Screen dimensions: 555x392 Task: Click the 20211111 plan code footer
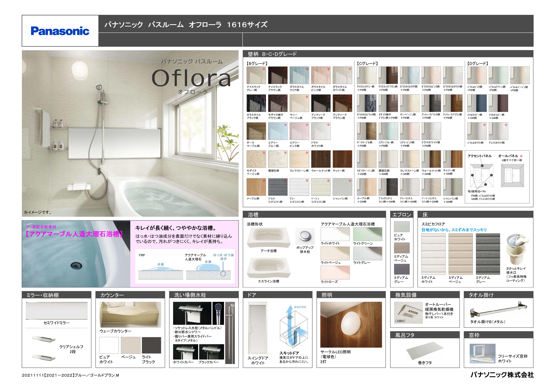(x=71, y=375)
